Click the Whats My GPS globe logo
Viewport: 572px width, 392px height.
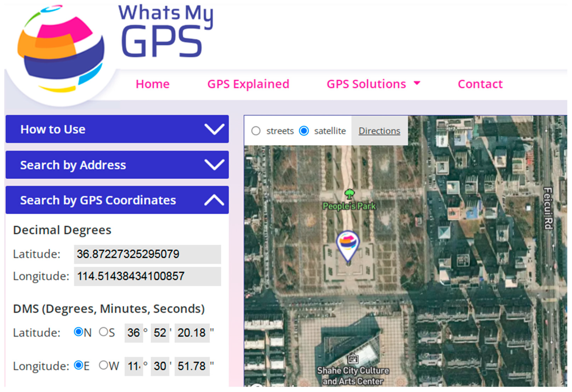(60, 49)
